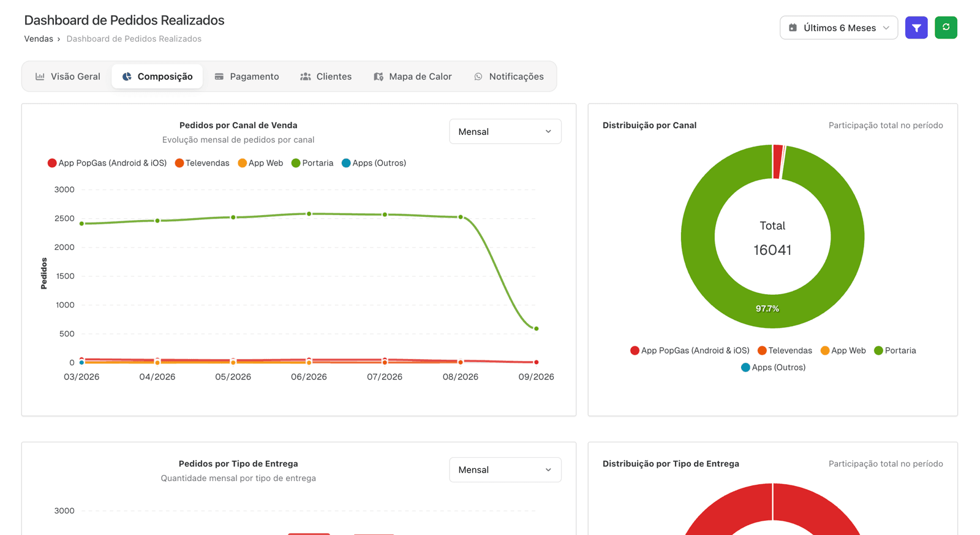The image size is (980, 535).
Task: Click the credit card icon beside Pagamento
Action: tap(219, 77)
